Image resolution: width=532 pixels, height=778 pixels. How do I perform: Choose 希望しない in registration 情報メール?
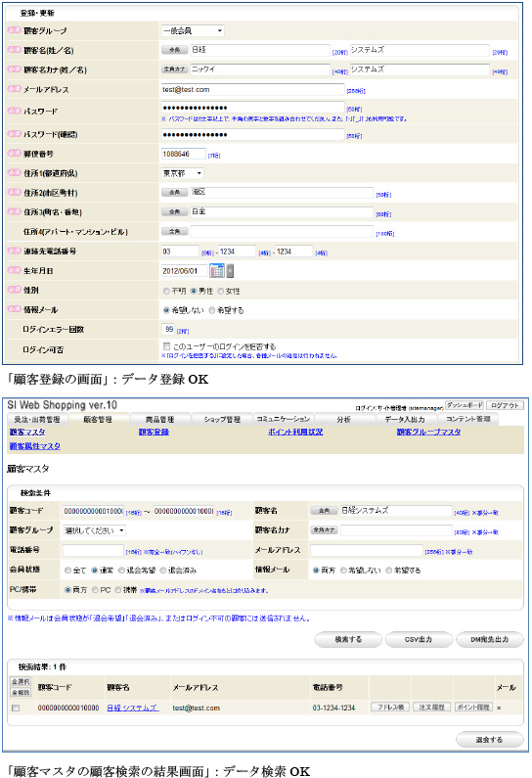point(166,310)
